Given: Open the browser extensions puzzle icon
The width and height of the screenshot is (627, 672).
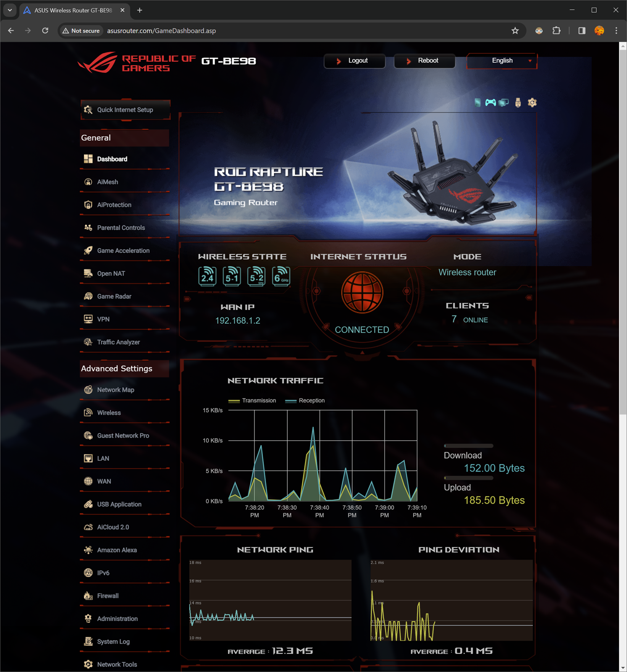Looking at the screenshot, I should tap(556, 31).
